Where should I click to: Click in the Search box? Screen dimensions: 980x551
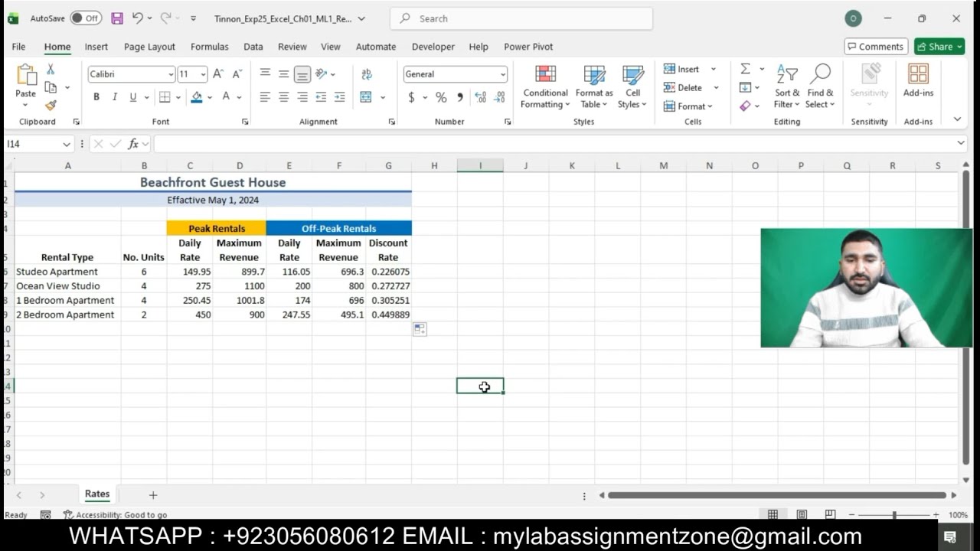521,18
